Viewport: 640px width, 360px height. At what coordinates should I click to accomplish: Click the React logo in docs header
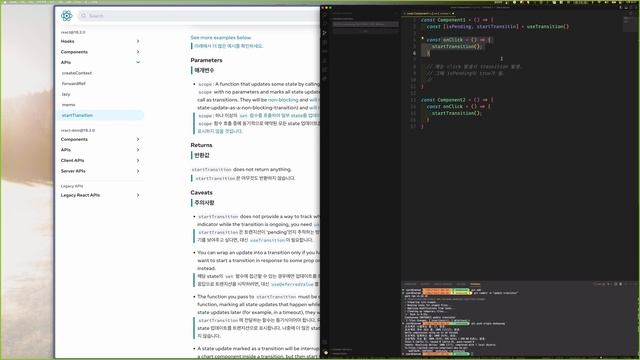[x=67, y=16]
